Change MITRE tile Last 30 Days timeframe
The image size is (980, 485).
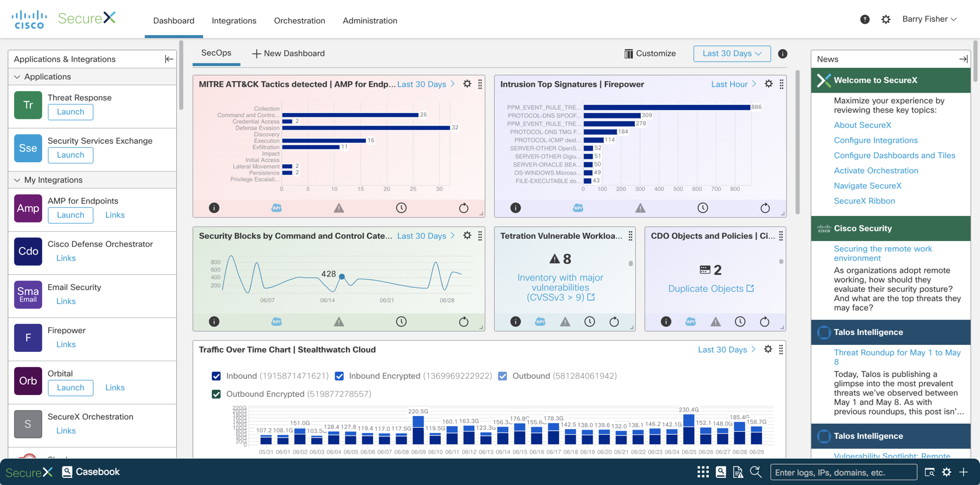[426, 84]
